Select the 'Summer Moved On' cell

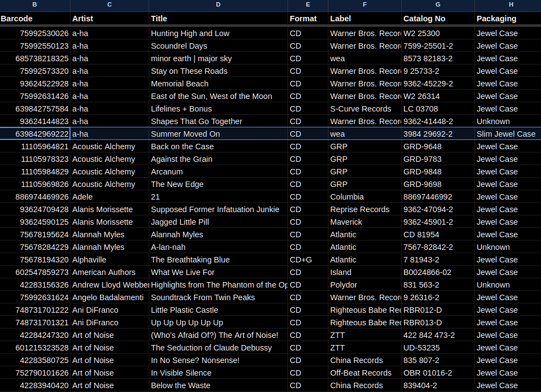point(218,134)
